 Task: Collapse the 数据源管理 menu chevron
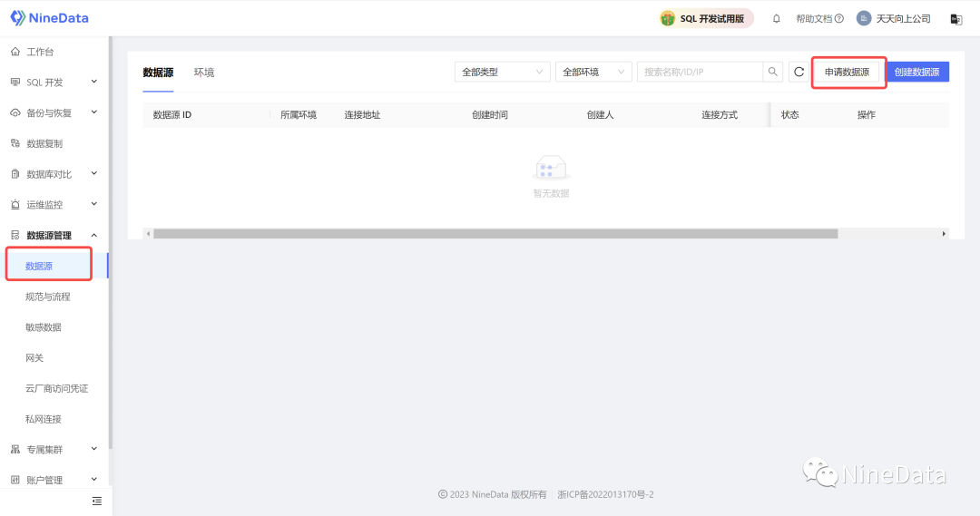94,236
